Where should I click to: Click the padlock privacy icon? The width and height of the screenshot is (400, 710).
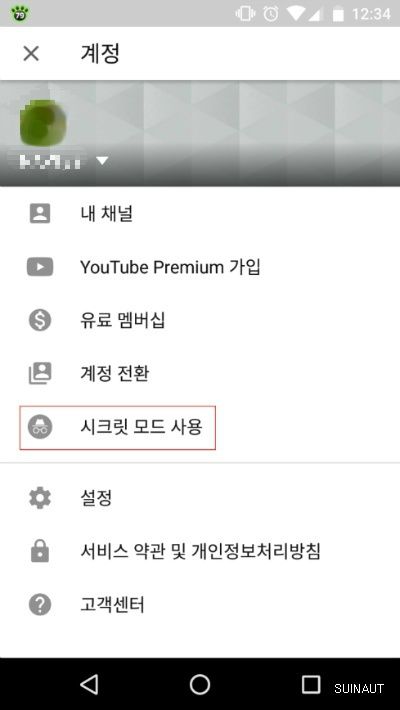click(40, 551)
